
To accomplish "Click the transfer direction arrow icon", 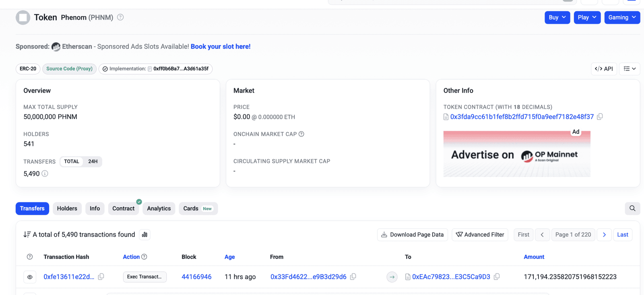I will tap(392, 277).
